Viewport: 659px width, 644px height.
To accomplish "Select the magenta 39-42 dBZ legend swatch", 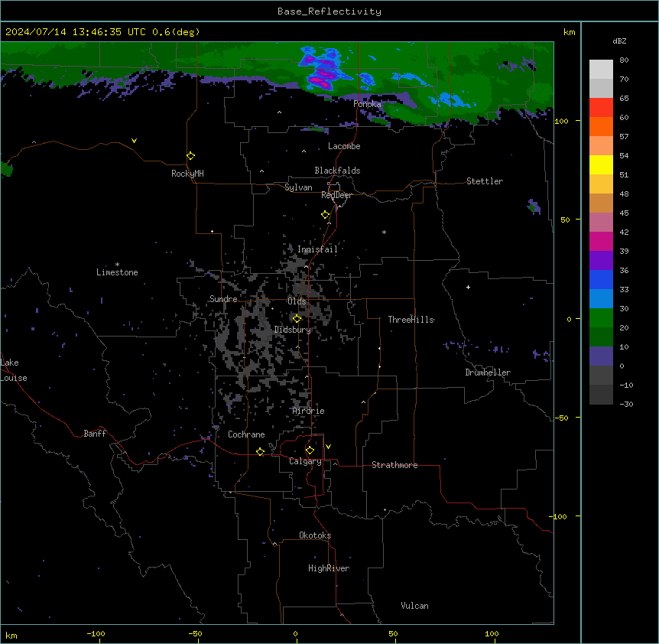I will pyautogui.click(x=601, y=241).
